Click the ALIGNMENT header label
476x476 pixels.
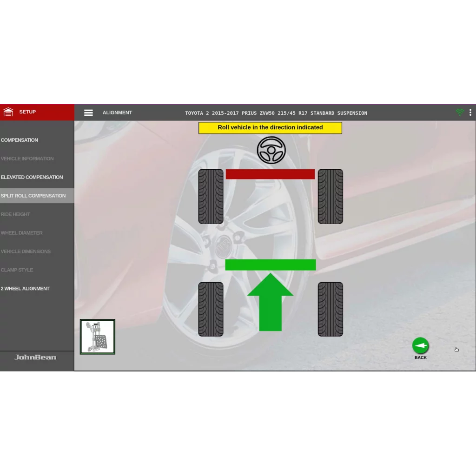point(117,112)
